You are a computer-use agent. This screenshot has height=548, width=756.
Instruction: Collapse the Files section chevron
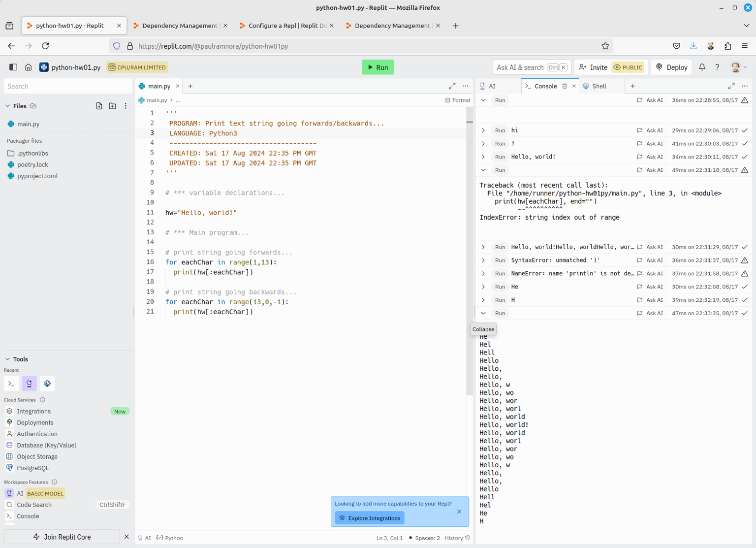pos(7,106)
